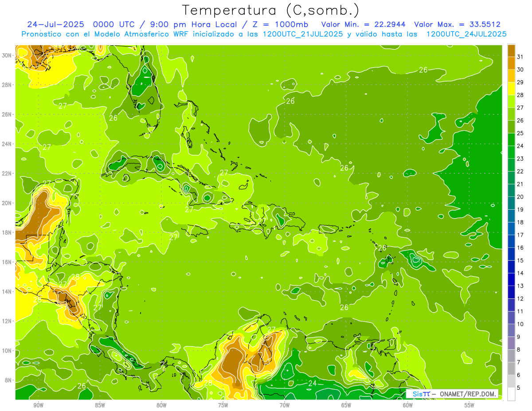Click the number 29 on the color scale
Viewport: 532px width, 411px height.
521,82
